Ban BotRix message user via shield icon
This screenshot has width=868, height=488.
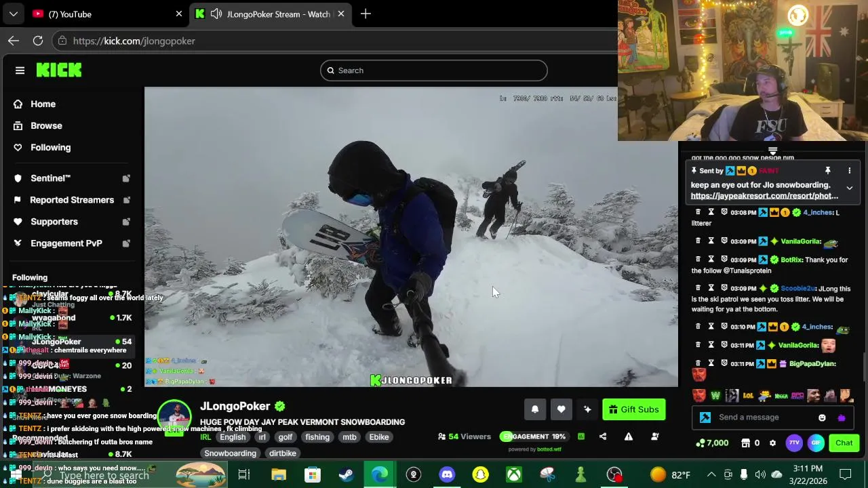(724, 260)
